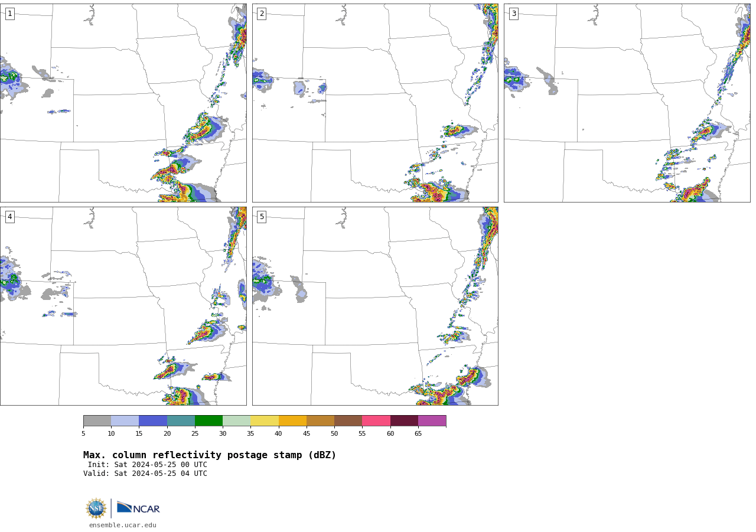Click the 'Valid: Sat 2024-05-25 04 UTC' text
This screenshot has width=756, height=532.
(145, 474)
